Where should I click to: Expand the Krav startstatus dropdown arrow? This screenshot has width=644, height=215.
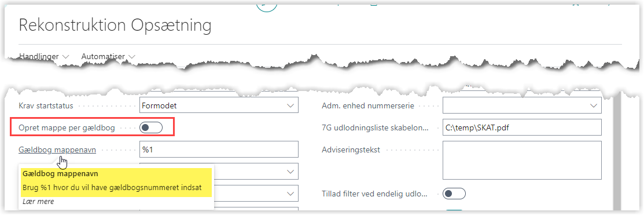click(291, 105)
